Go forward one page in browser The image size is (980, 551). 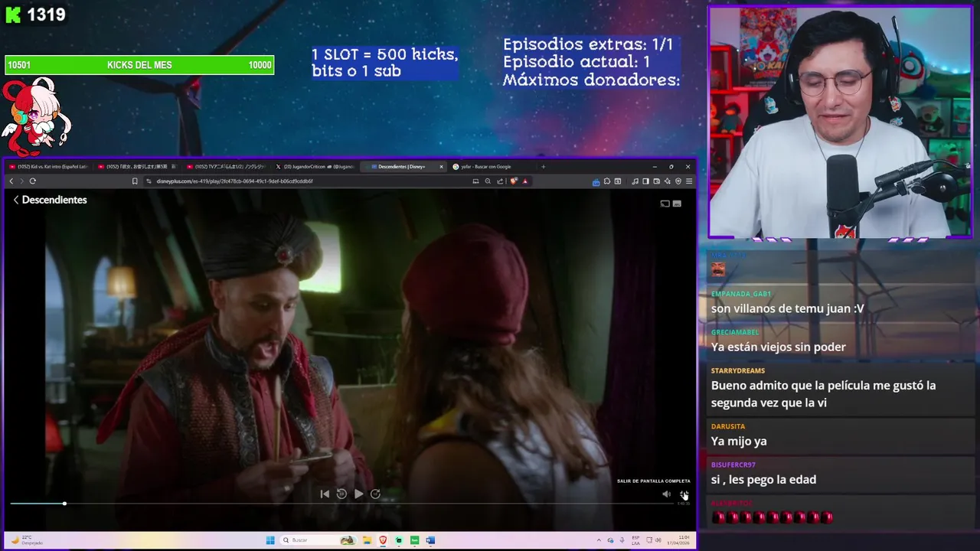(x=21, y=181)
